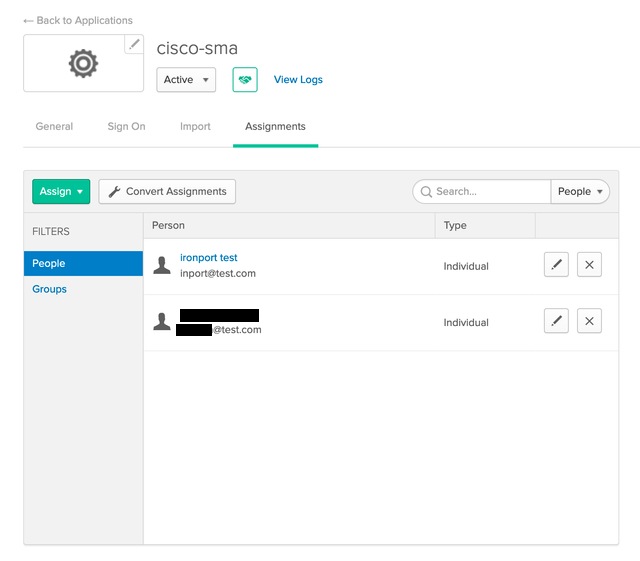This screenshot has height=561, width=640.
Task: Go back to Applications
Action: pyautogui.click(x=78, y=20)
